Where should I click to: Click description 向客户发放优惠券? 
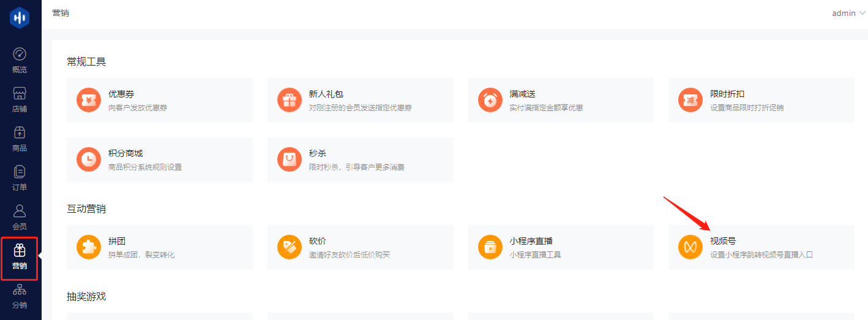pos(138,108)
